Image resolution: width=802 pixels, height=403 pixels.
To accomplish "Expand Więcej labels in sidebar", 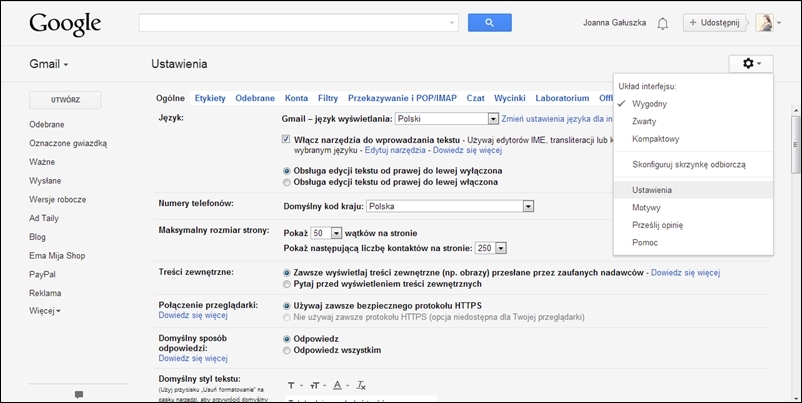I will 44,311.
